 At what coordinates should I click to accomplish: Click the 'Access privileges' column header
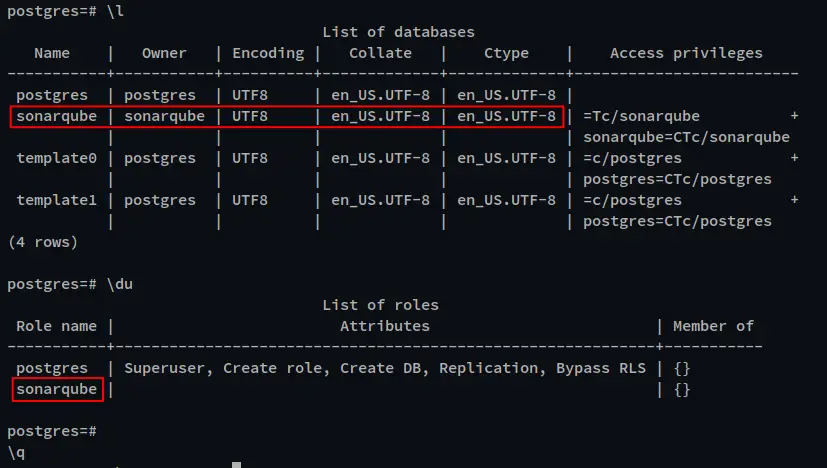pos(686,53)
